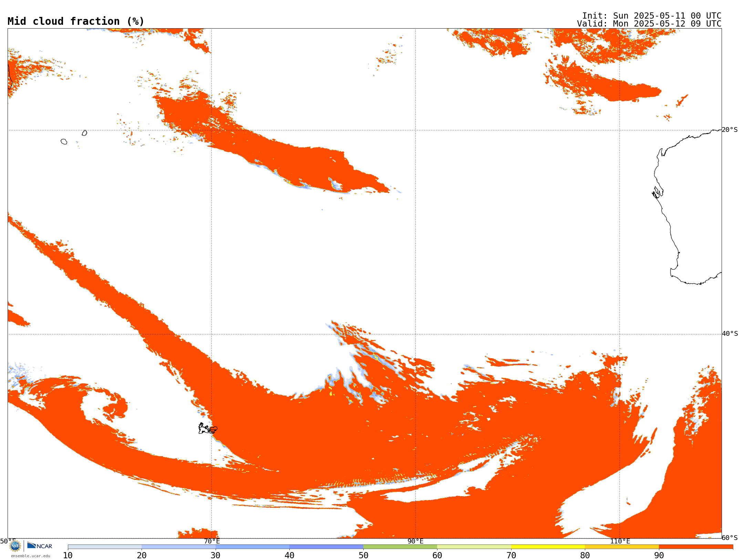The width and height of the screenshot is (744, 560).
Task: Click the 40°S latitude label
Action: [x=730, y=334]
